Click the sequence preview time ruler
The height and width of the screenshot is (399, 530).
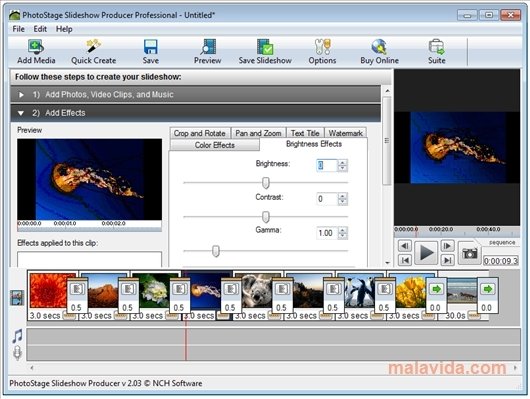coord(457,232)
